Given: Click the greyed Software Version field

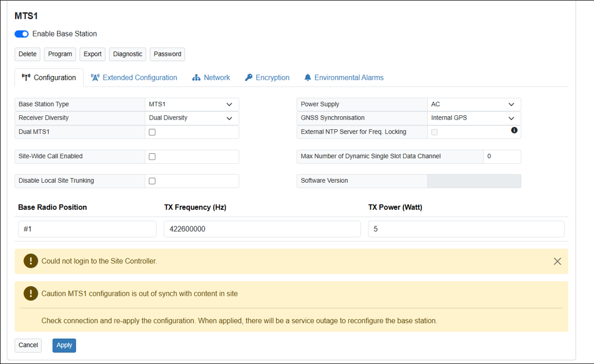Looking at the screenshot, I should [x=474, y=181].
